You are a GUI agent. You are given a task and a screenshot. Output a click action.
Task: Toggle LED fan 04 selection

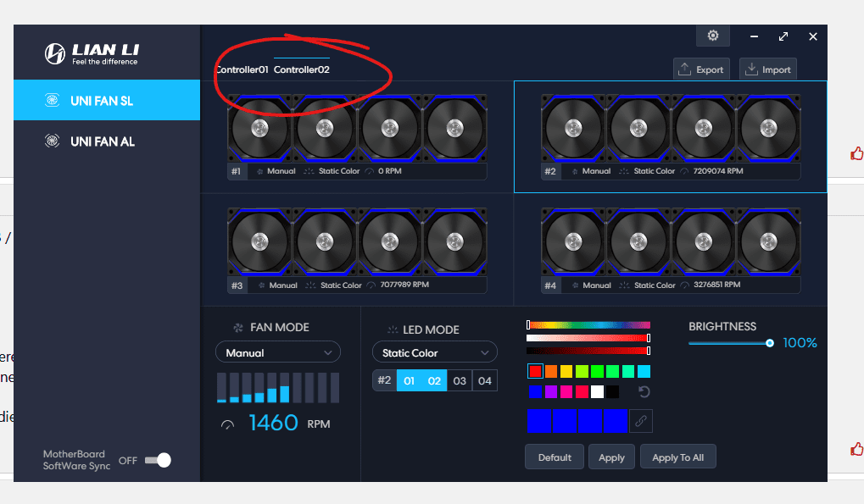pyautogui.click(x=485, y=380)
